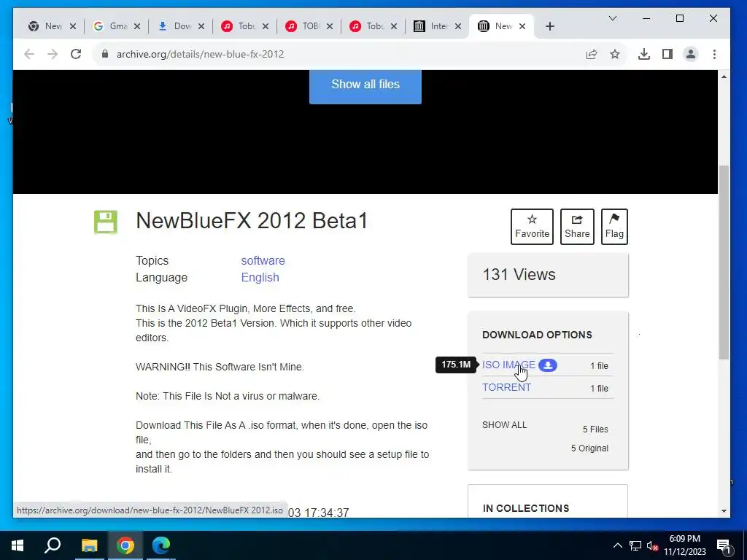Download the TORRENT file
747x560 pixels.
(x=506, y=387)
